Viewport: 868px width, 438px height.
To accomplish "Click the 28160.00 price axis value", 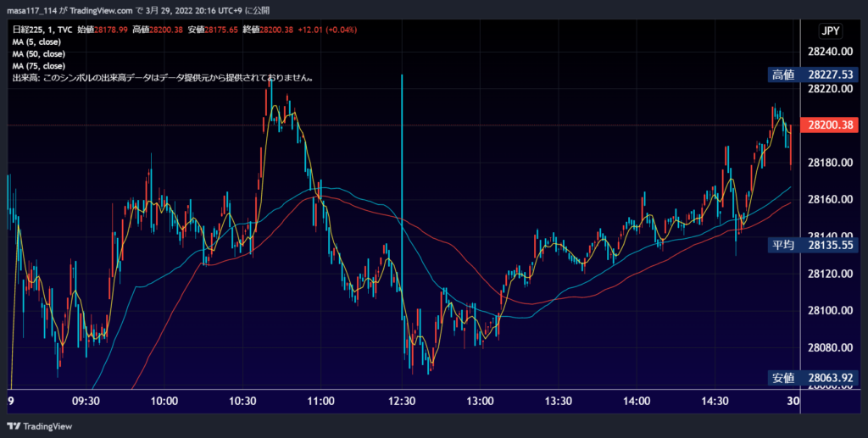I will pyautogui.click(x=831, y=200).
